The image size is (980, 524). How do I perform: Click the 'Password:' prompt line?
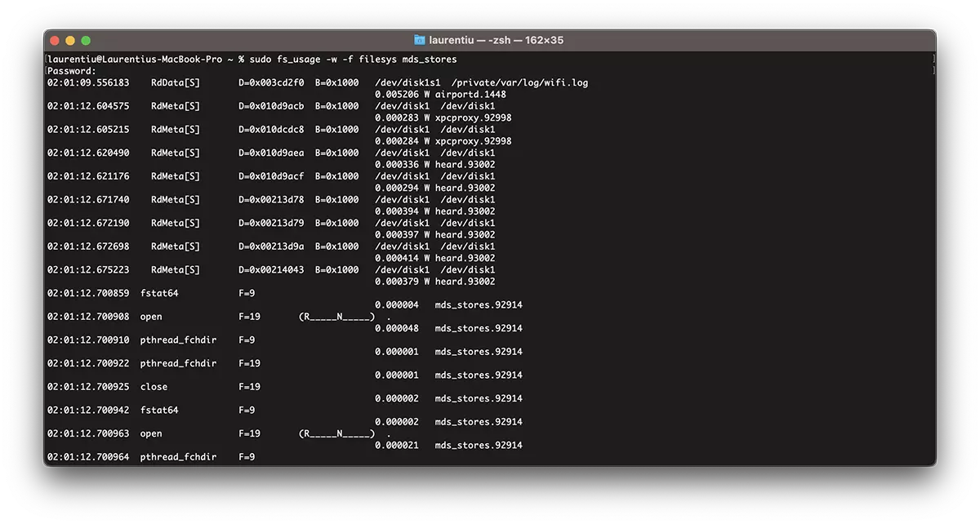point(71,71)
